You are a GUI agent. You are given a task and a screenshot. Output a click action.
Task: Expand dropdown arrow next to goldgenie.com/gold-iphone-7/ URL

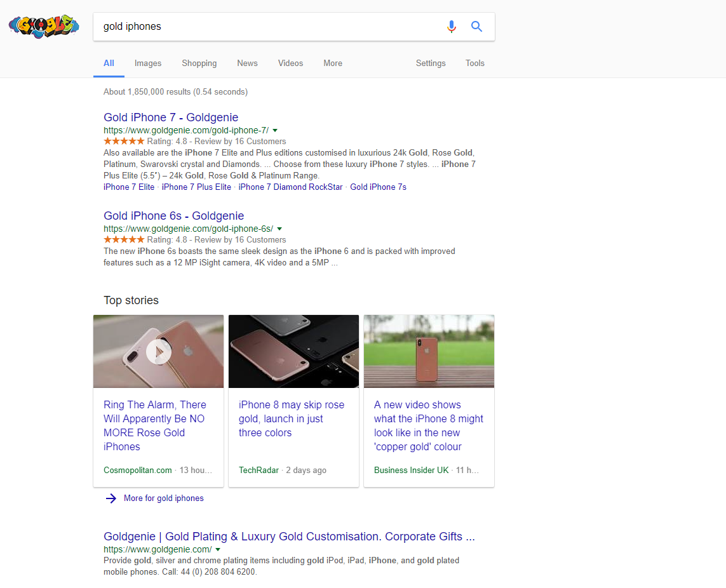[x=275, y=131]
